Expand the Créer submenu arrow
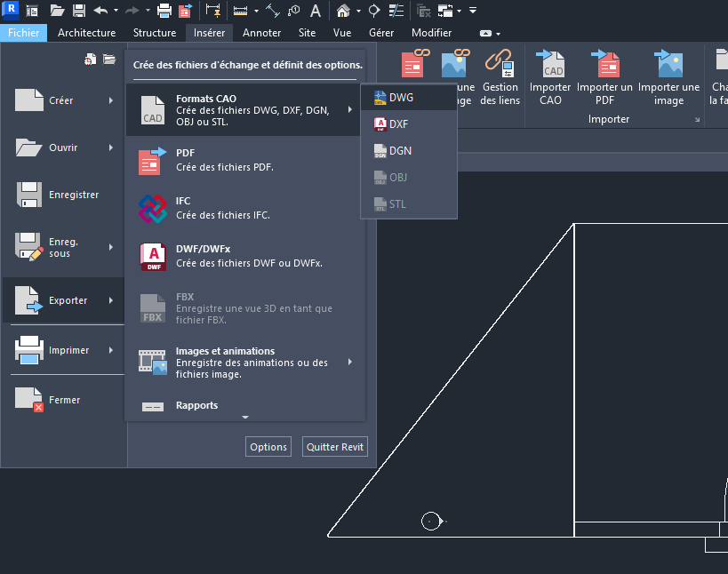Viewport: 728px width, 574px height. click(111, 100)
